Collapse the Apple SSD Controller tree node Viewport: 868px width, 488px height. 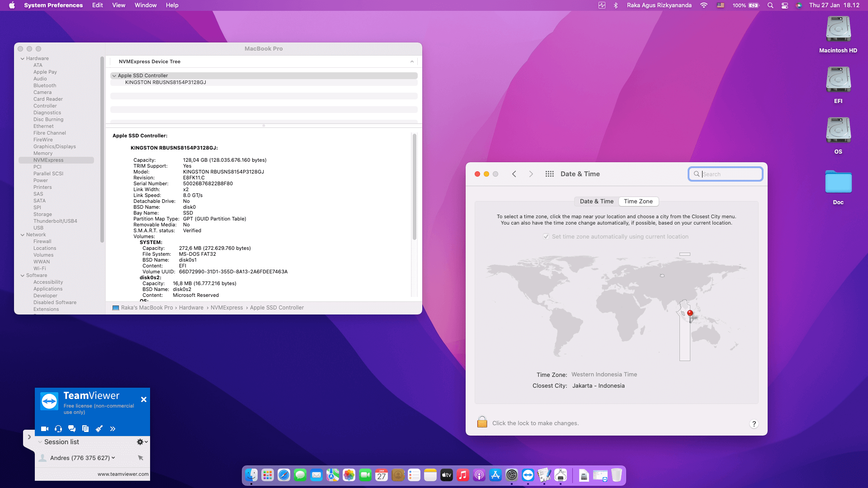point(114,76)
